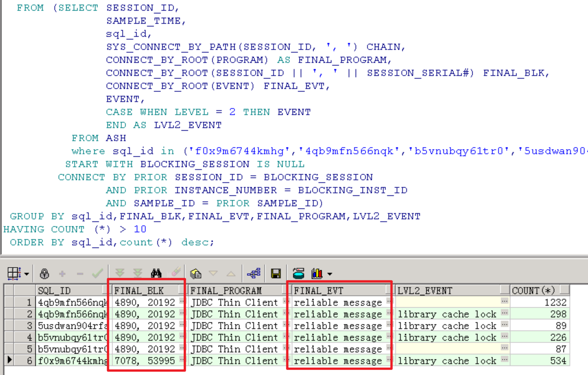Go to next record down-triangle icon
The width and height of the screenshot is (588, 375).
coord(213,273)
